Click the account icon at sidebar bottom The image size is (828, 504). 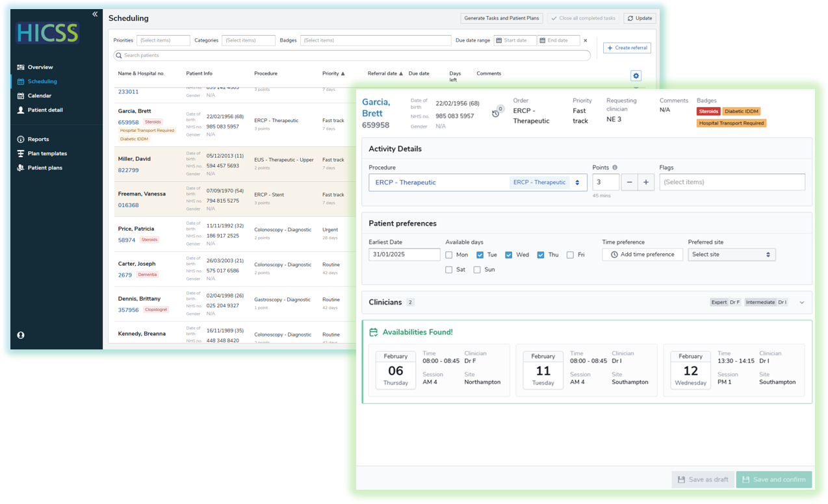[x=20, y=334]
